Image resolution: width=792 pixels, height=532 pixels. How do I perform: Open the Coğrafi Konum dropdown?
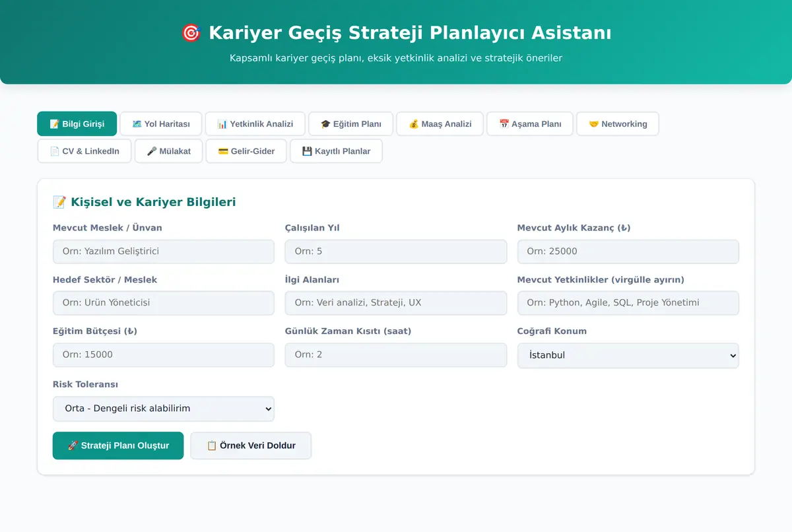(628, 355)
